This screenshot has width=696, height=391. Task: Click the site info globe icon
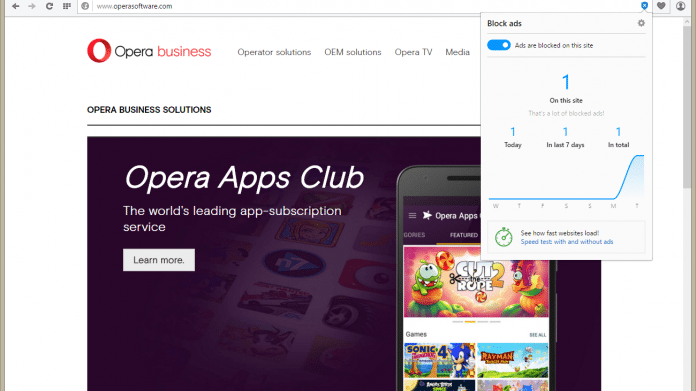[x=85, y=6]
